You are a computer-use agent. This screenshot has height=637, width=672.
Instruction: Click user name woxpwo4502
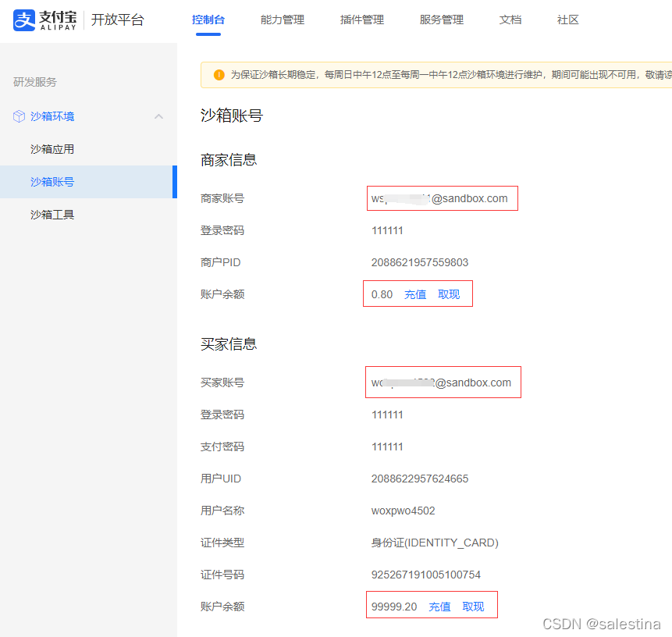[x=403, y=511]
